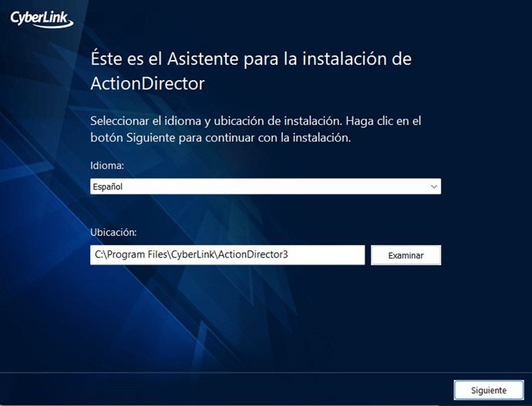The image size is (532, 406).
Task: Click the 'Ubicación:' label
Action: tap(113, 232)
